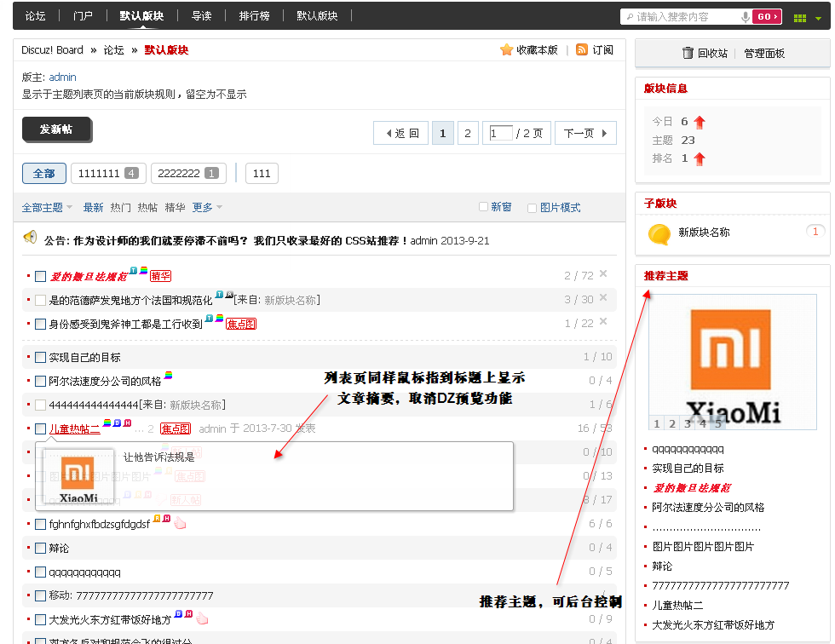
Task: Click the red up arrow beside 今日 6
Action: (x=700, y=123)
